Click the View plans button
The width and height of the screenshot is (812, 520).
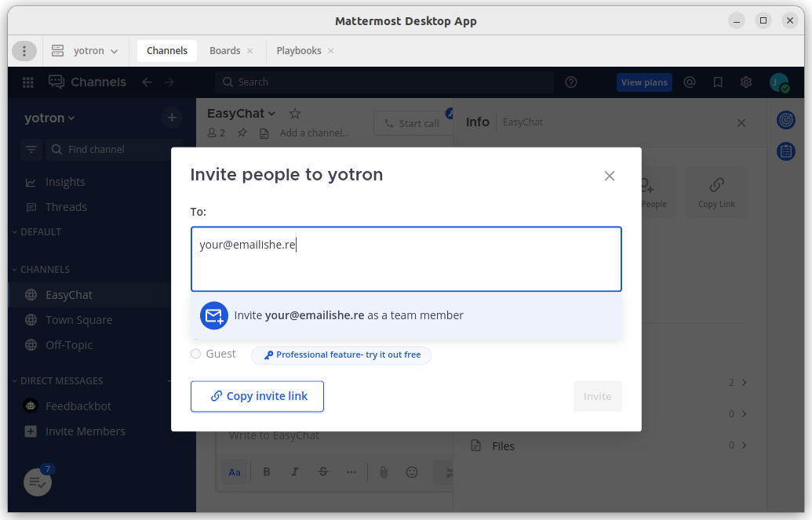pos(644,82)
